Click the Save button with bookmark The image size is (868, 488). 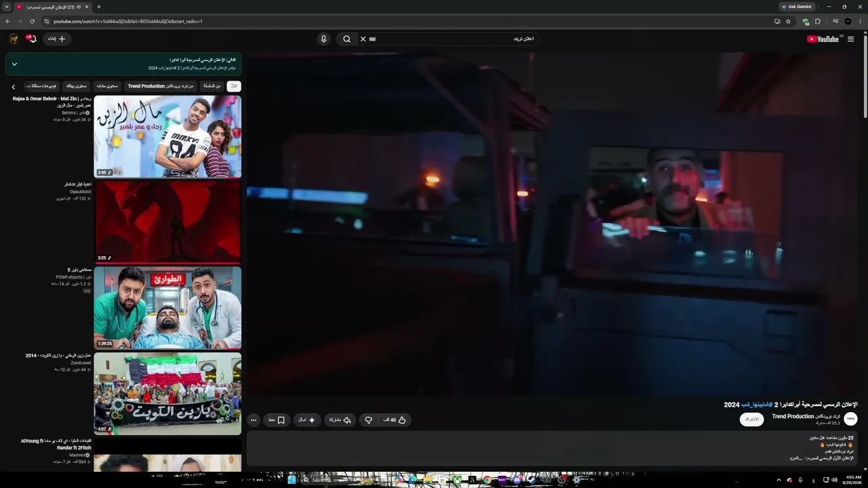(x=277, y=420)
